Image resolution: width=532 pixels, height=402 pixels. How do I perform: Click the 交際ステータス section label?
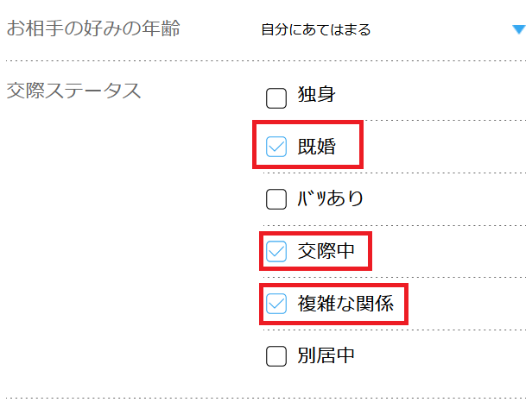73,90
